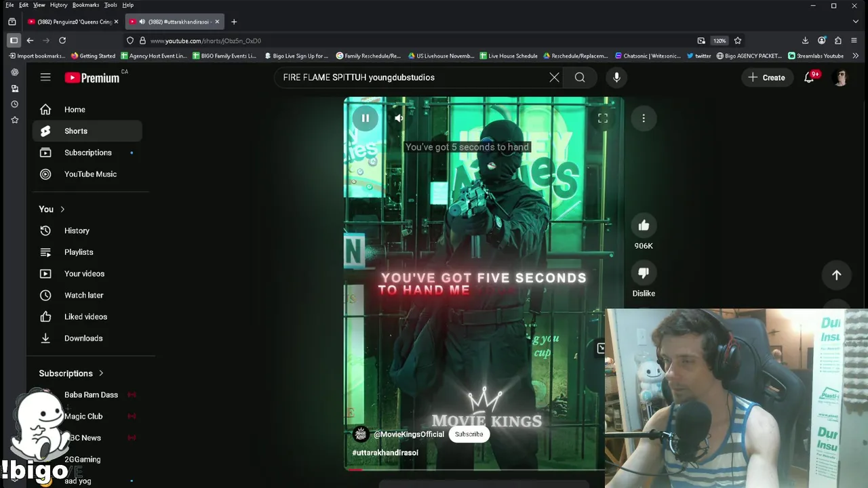Viewport: 868px width, 488px height.
Task: Open picture-in-picture from address bar
Action: click(x=701, y=41)
